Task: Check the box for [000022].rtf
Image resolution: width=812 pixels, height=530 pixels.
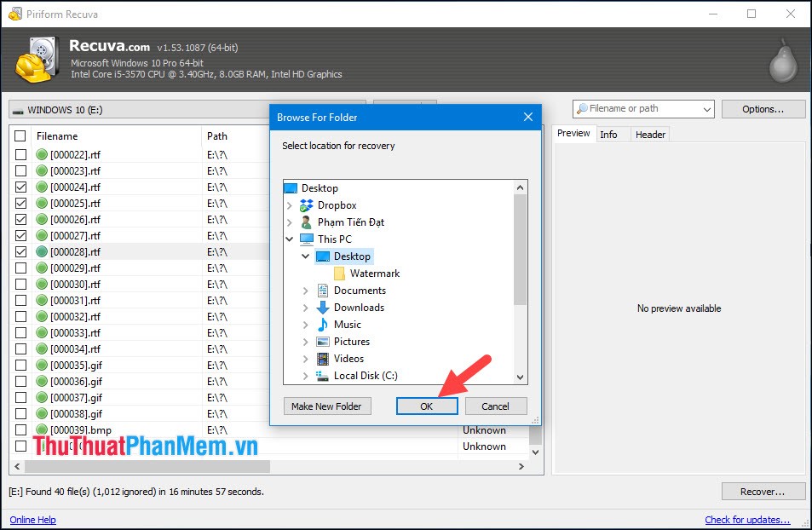Action: (x=20, y=154)
